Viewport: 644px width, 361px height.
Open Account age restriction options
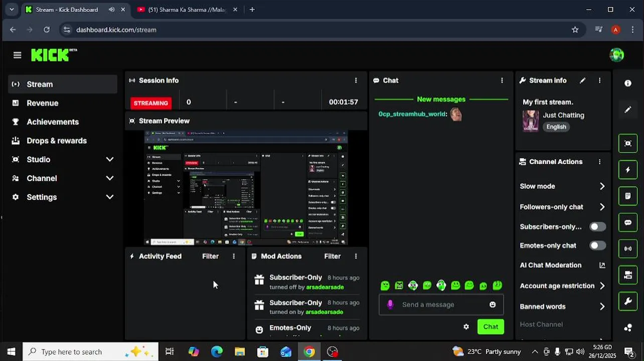pyautogui.click(x=563, y=286)
